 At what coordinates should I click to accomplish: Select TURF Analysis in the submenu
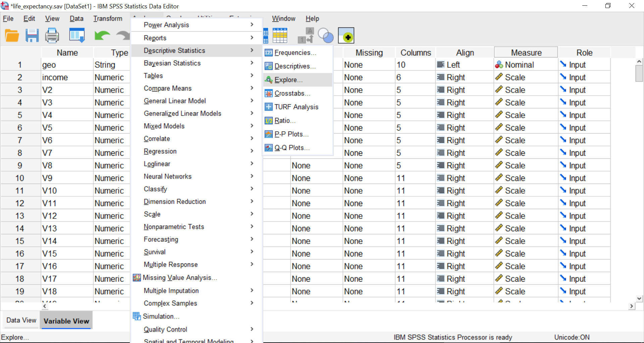click(298, 107)
